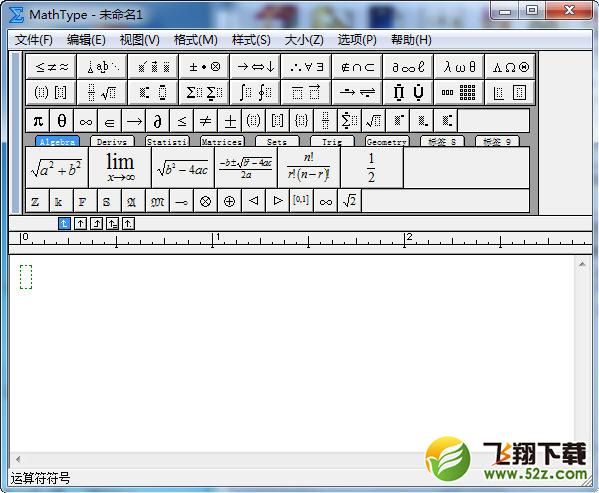Open the fence templates palette
This screenshot has width=599, height=493.
coord(51,92)
